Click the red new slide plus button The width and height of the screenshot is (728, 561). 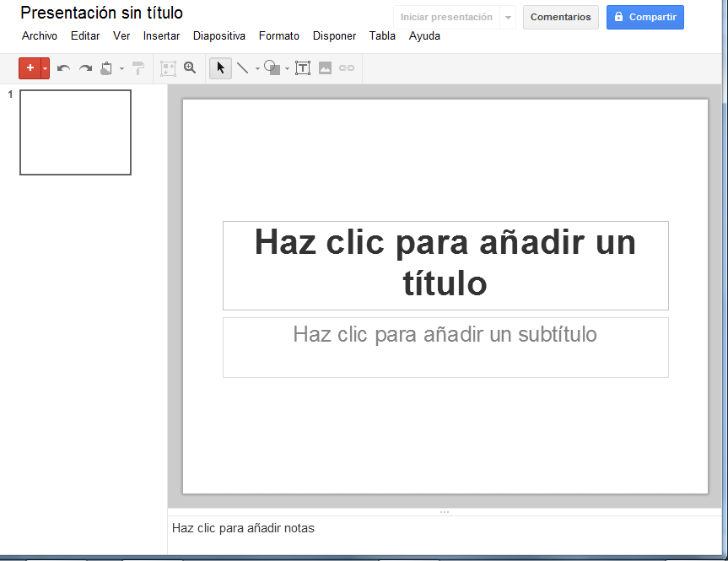pos(30,68)
